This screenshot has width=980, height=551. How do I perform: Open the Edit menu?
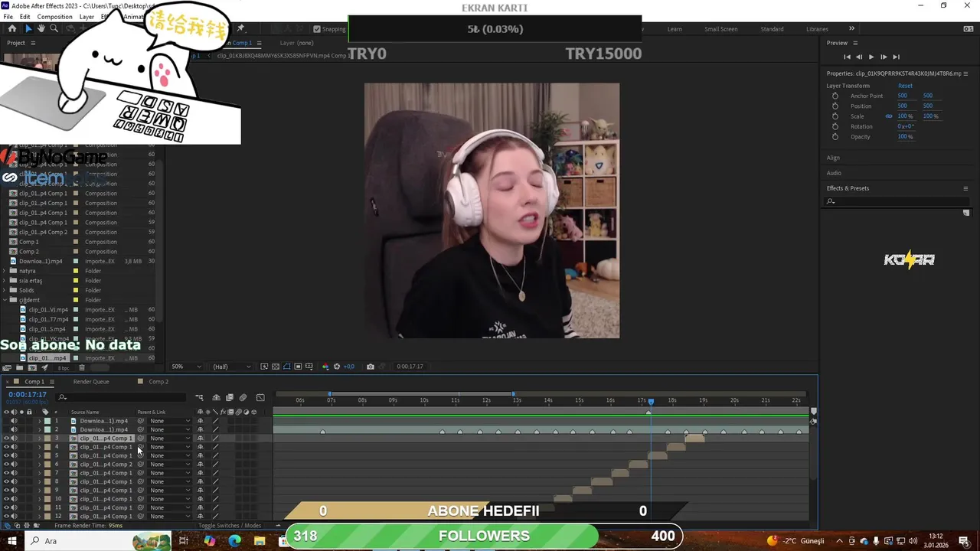point(25,17)
